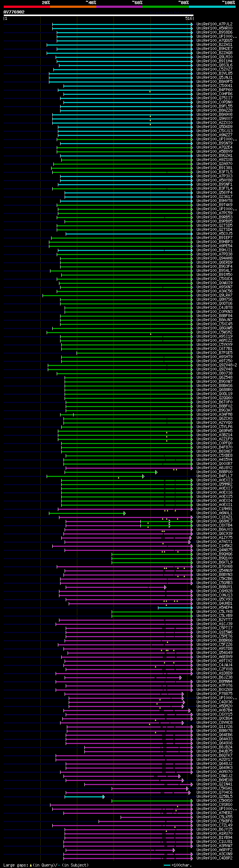Click the cyan 100char scale bar
The height and width of the screenshot is (868, 239).
coord(167,865)
